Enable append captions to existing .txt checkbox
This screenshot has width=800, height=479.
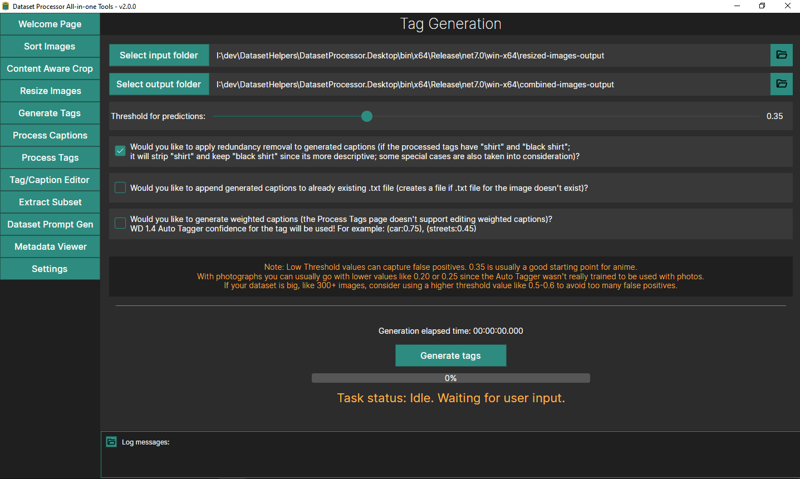tap(120, 188)
